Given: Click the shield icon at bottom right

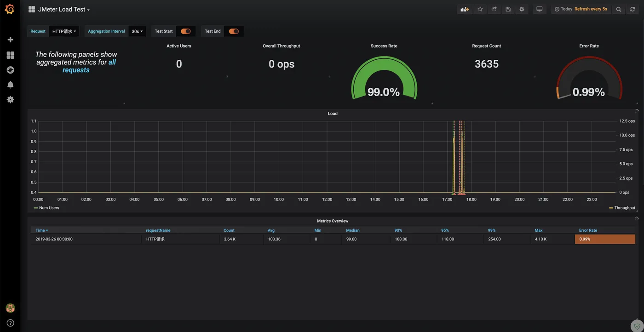Looking at the screenshot, I should (637, 326).
